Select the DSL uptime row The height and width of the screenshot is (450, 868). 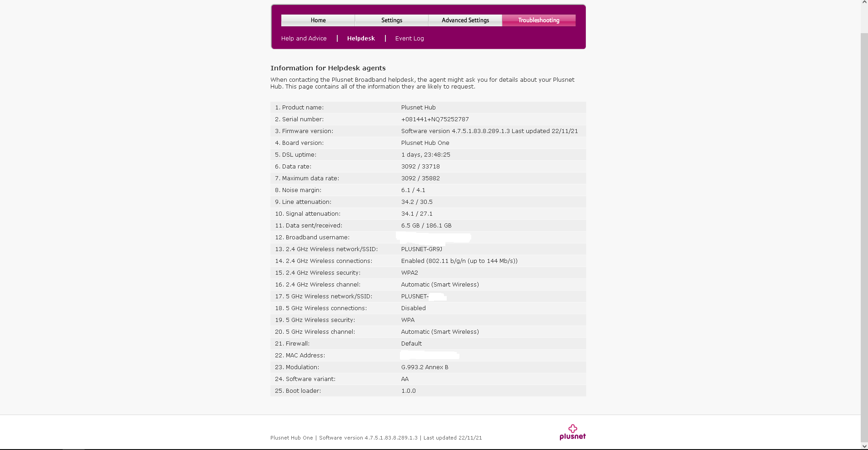pos(428,155)
